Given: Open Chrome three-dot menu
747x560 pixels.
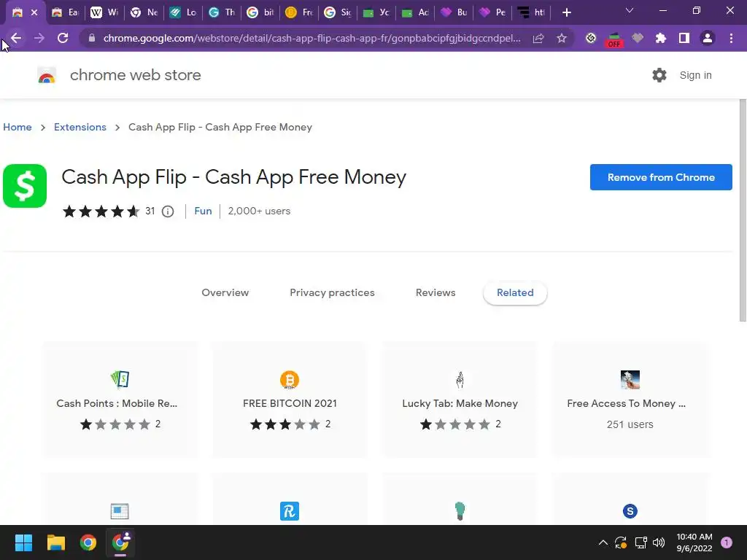Looking at the screenshot, I should click(x=731, y=38).
